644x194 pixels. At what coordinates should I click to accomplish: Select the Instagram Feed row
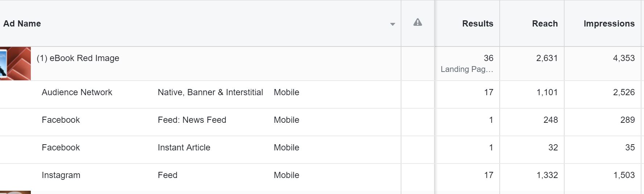[61, 175]
